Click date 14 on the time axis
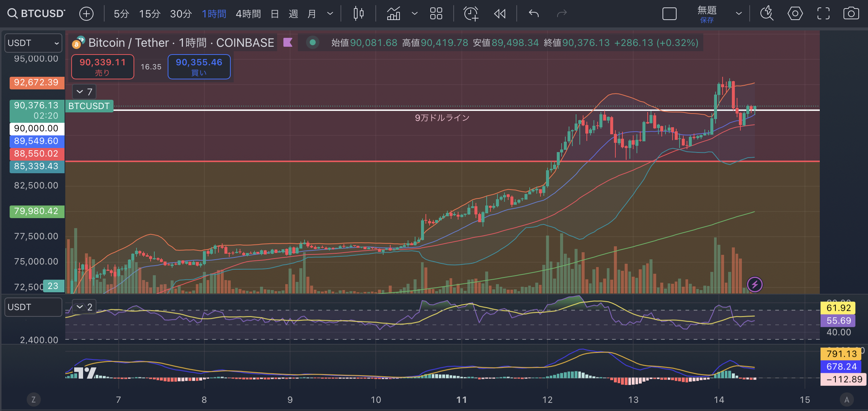 [719, 400]
